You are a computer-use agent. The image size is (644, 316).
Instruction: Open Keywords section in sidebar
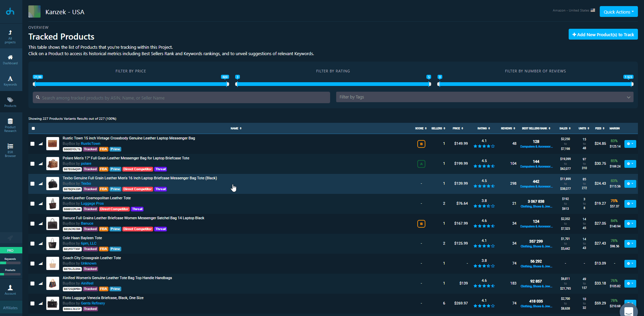click(10, 81)
